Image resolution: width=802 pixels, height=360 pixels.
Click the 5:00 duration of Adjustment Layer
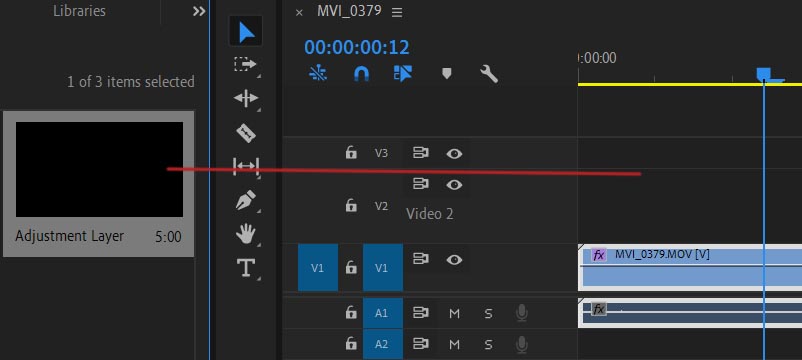click(x=168, y=237)
